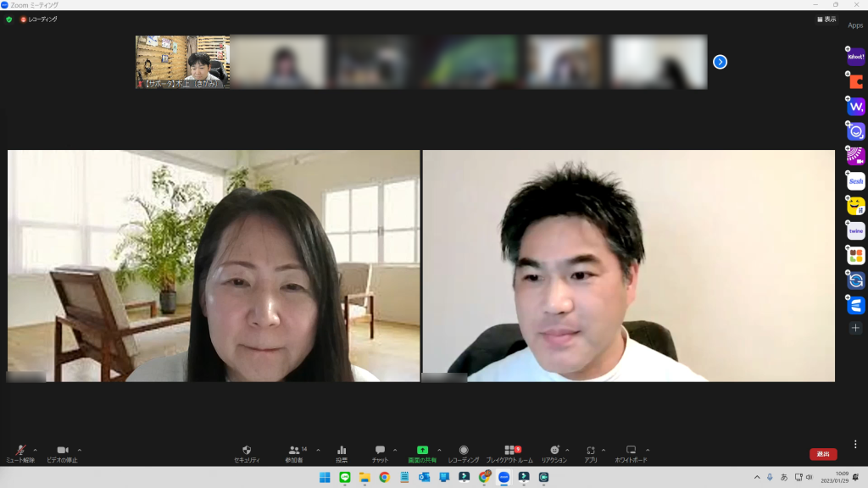
Task: Open the View (表示) menu
Action: (826, 19)
